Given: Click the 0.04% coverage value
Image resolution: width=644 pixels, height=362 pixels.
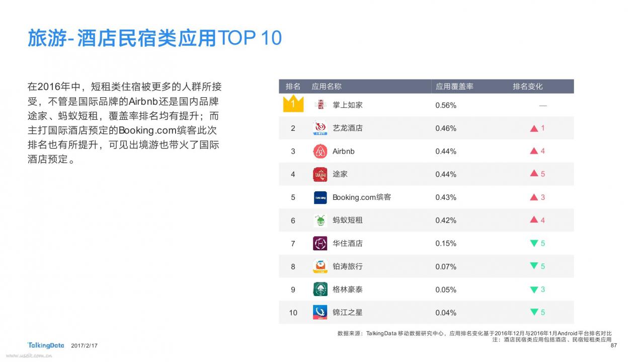Looking at the screenshot, I should (446, 313).
